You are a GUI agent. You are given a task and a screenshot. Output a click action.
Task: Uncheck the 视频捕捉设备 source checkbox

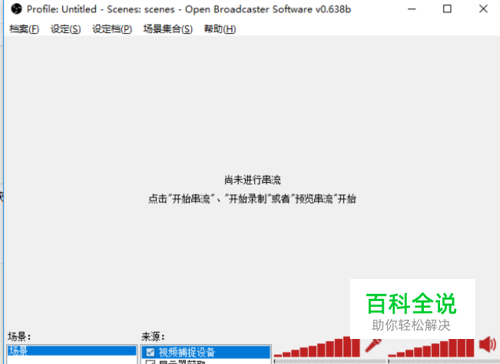(150, 352)
